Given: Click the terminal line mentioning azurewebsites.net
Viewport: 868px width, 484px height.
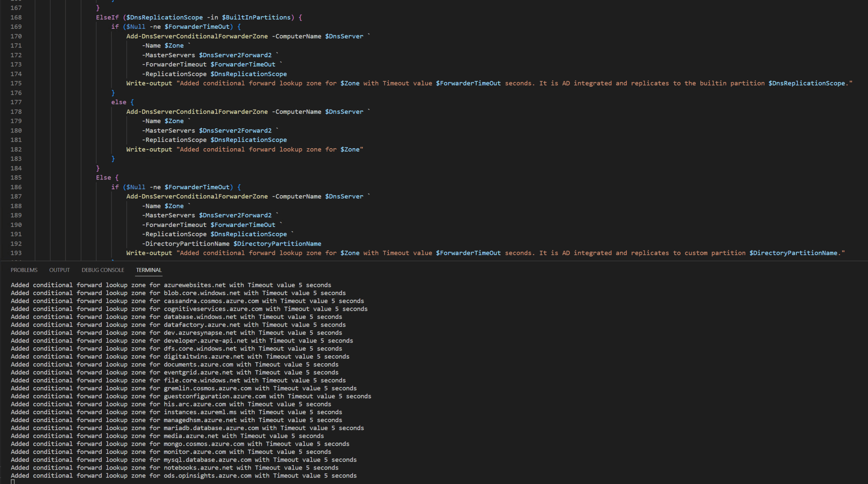Looking at the screenshot, I should pyautogui.click(x=195, y=285).
